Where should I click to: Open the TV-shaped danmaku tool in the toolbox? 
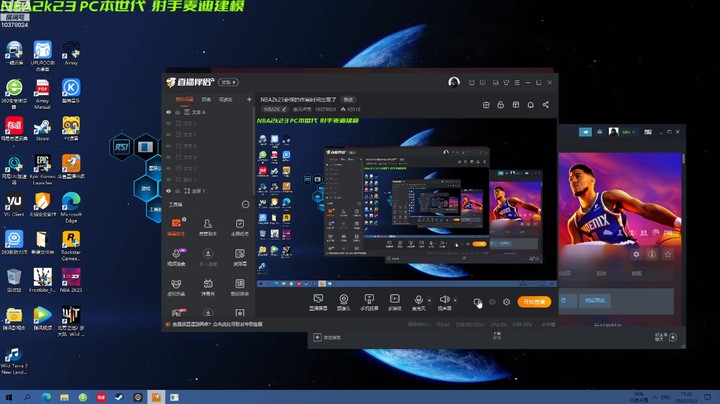coord(208,287)
